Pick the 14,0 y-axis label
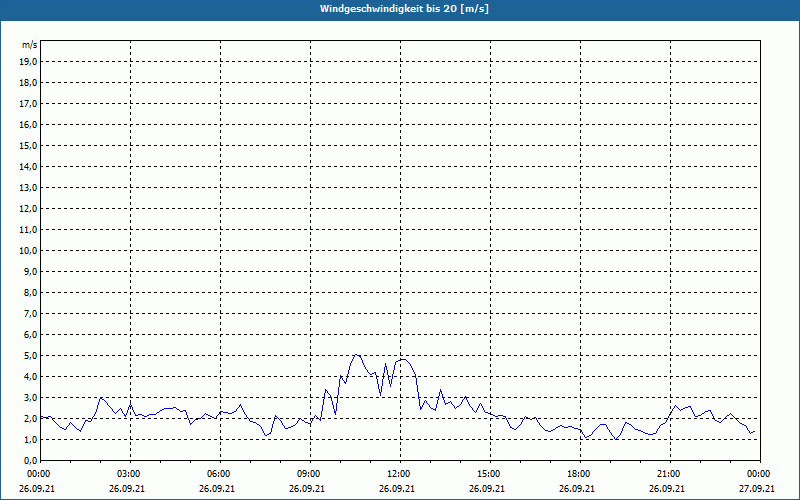 coord(28,166)
